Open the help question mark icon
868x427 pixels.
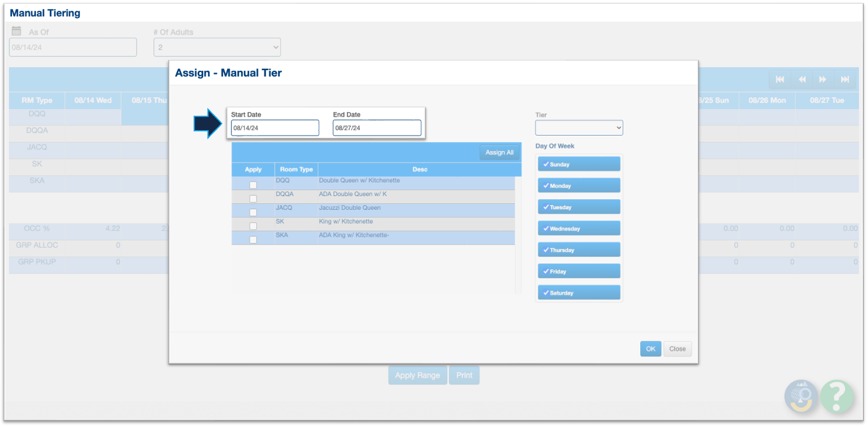(837, 396)
